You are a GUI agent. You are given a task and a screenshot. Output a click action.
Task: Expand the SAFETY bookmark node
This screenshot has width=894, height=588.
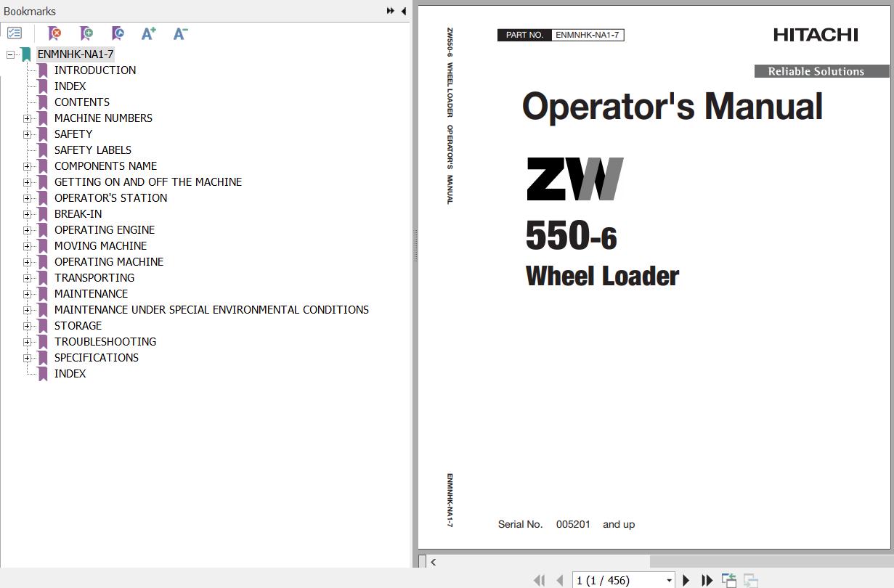(27, 134)
